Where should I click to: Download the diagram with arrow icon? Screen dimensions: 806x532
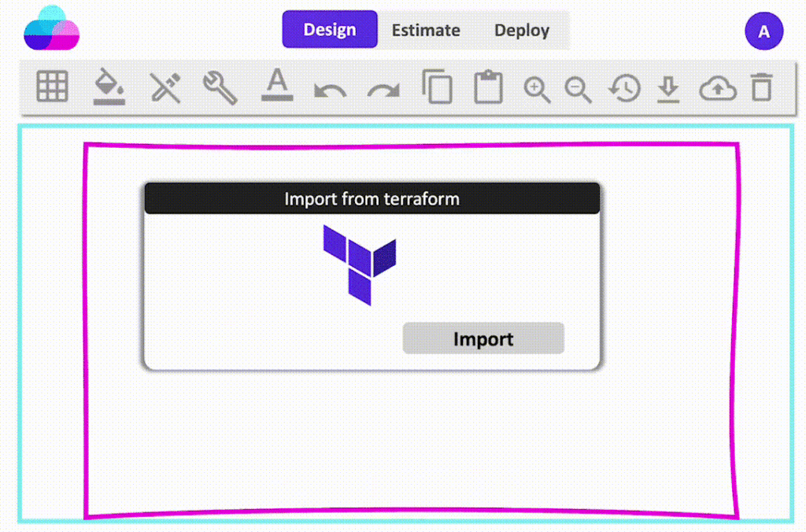pyautogui.click(x=668, y=89)
